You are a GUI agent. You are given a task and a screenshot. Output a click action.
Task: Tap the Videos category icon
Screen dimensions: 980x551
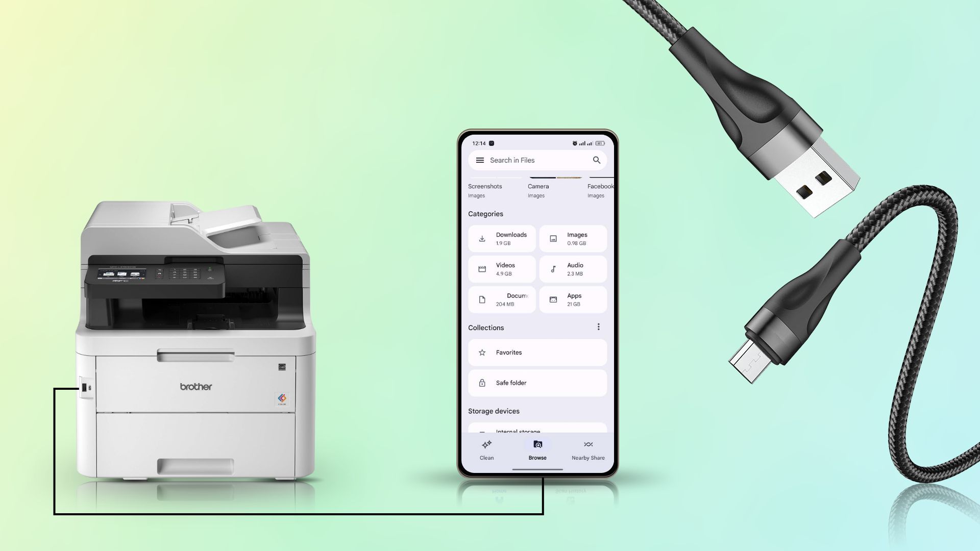[x=482, y=268]
